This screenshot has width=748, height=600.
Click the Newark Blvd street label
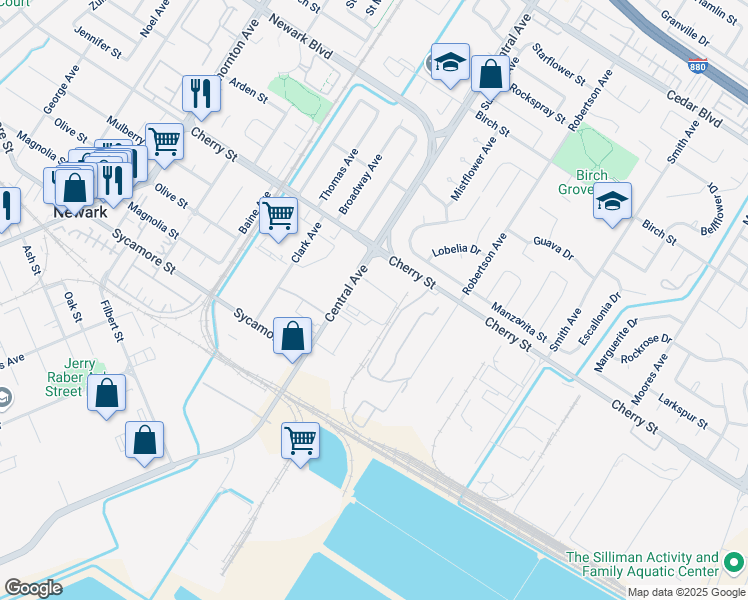[300, 36]
